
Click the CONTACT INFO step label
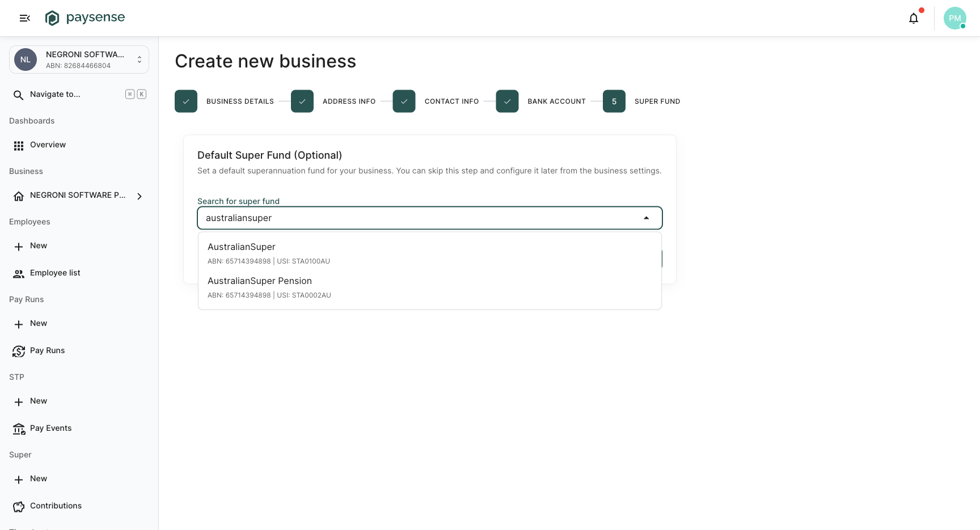(451, 101)
